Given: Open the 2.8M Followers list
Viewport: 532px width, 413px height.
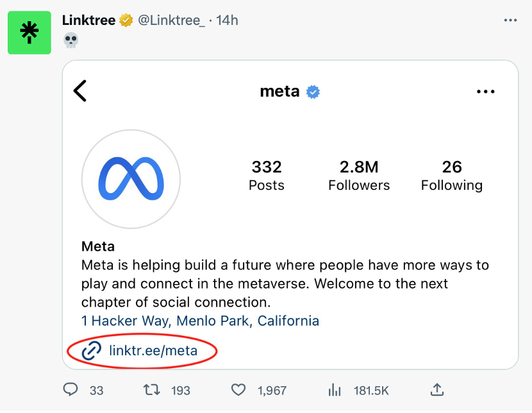Looking at the screenshot, I should click(359, 176).
